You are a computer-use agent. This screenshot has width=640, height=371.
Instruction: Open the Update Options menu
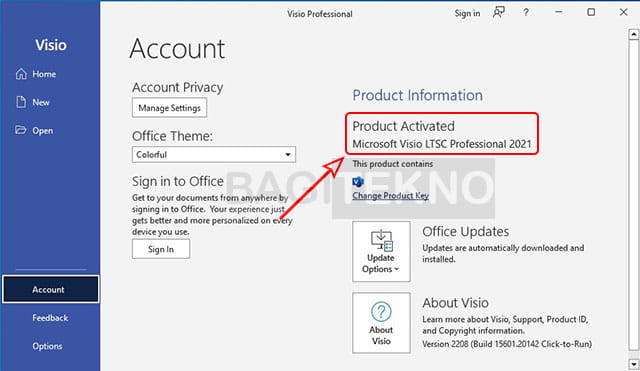[381, 251]
